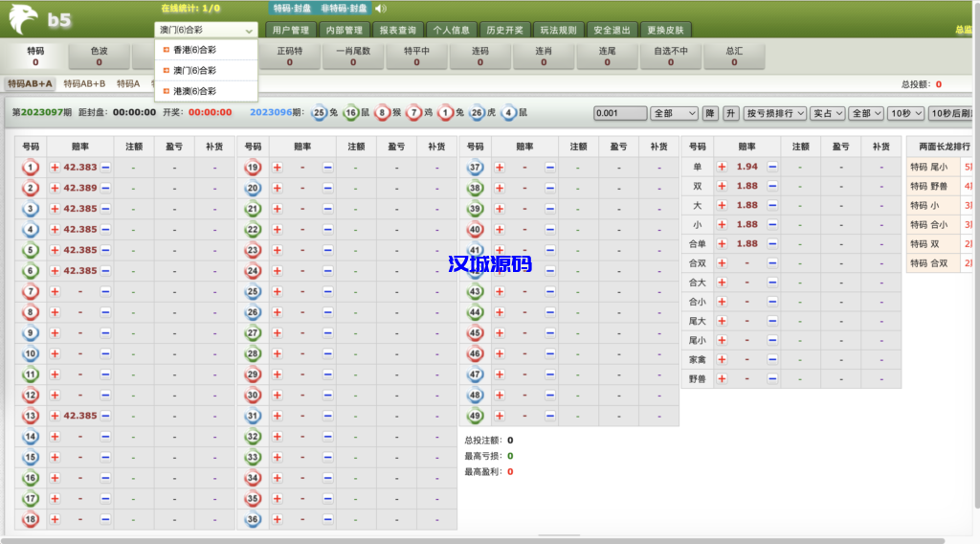This screenshot has width=980, height=544.
Task: Click number ball 1
Action: coord(30,168)
